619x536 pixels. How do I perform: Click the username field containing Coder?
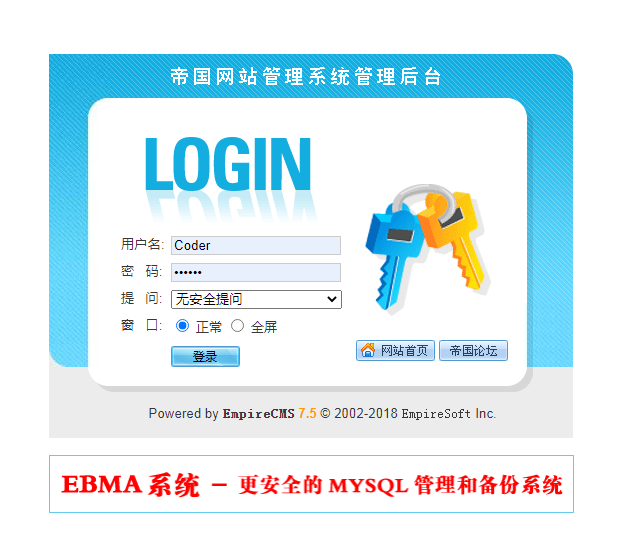tap(256, 246)
